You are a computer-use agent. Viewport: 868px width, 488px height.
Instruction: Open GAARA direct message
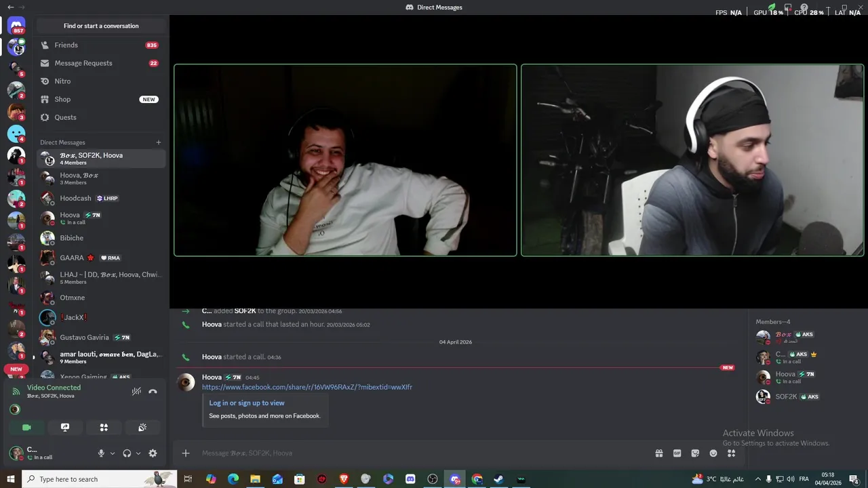(101, 258)
